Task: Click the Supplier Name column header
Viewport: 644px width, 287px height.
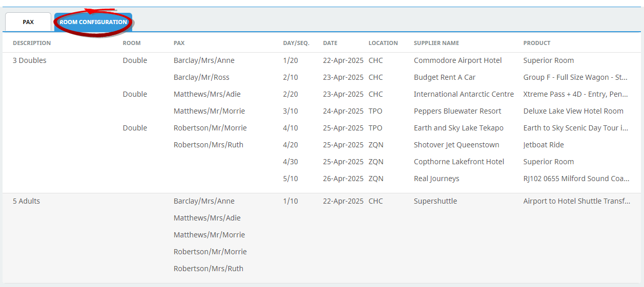Action: coord(436,43)
